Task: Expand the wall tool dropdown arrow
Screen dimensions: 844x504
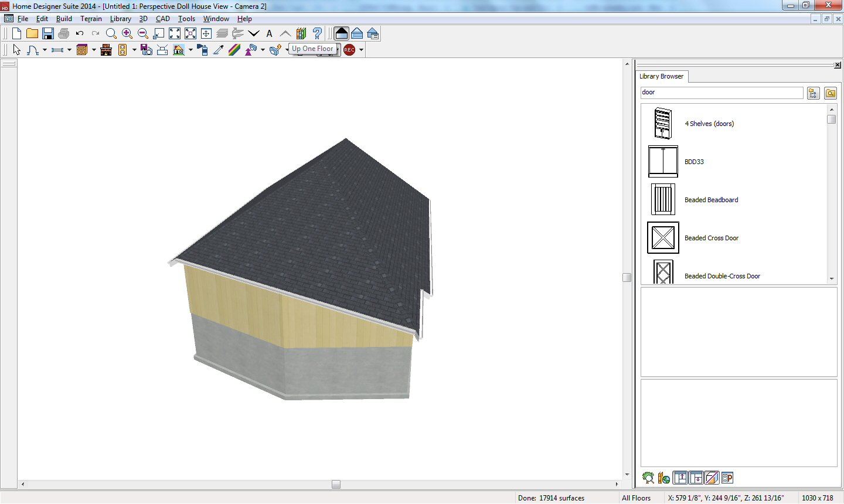Action: (x=69, y=50)
